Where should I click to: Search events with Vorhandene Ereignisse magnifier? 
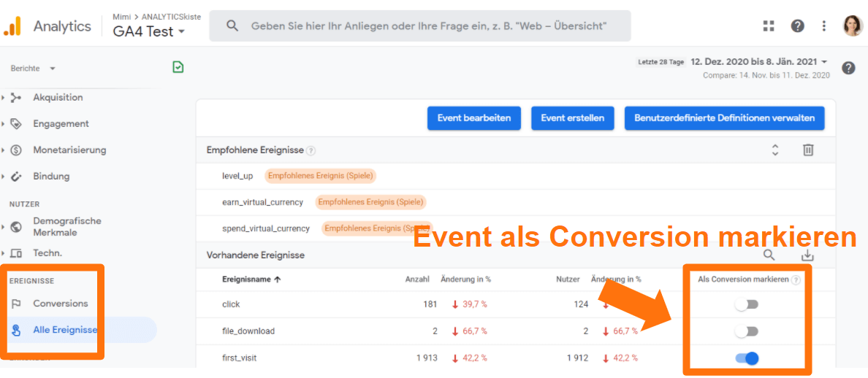769,255
